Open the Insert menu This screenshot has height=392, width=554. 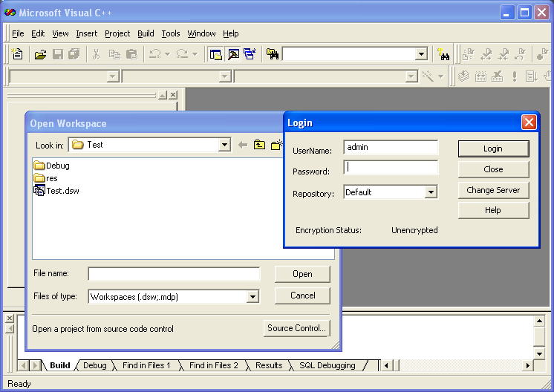[x=87, y=33]
